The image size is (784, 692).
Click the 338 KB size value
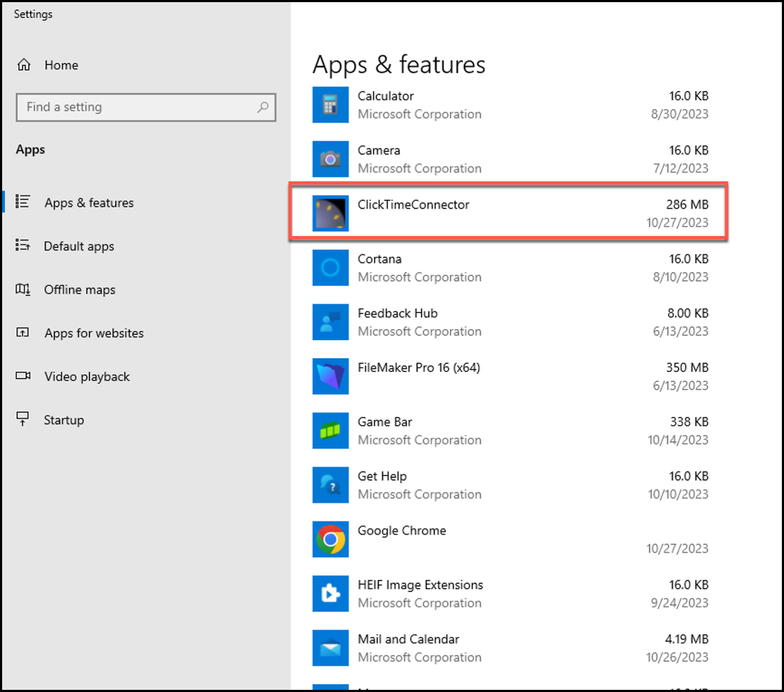click(689, 422)
